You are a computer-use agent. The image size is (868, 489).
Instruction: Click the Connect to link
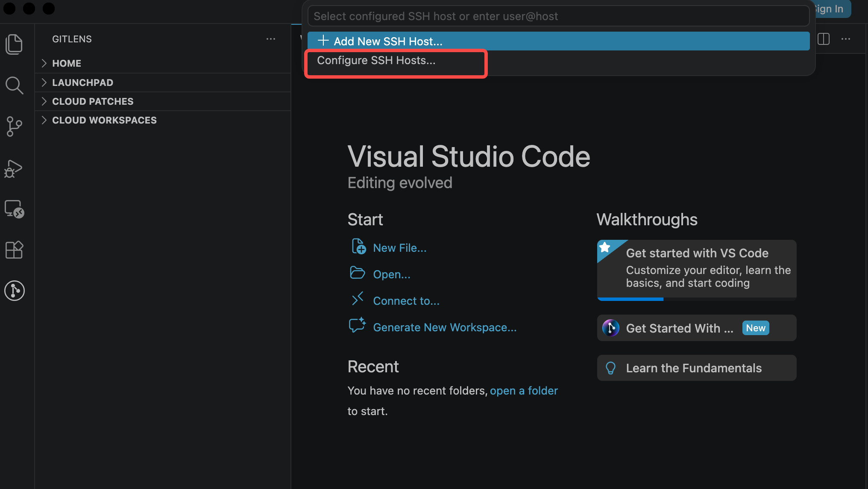click(x=406, y=301)
